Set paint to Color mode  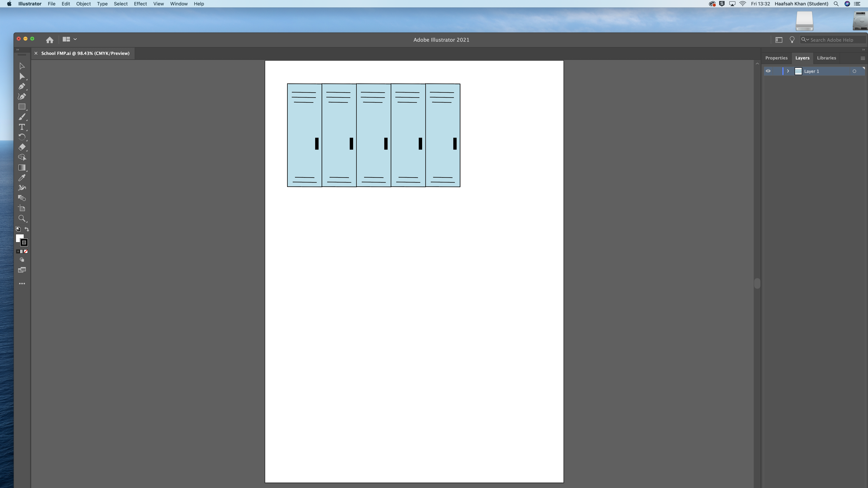click(18, 252)
